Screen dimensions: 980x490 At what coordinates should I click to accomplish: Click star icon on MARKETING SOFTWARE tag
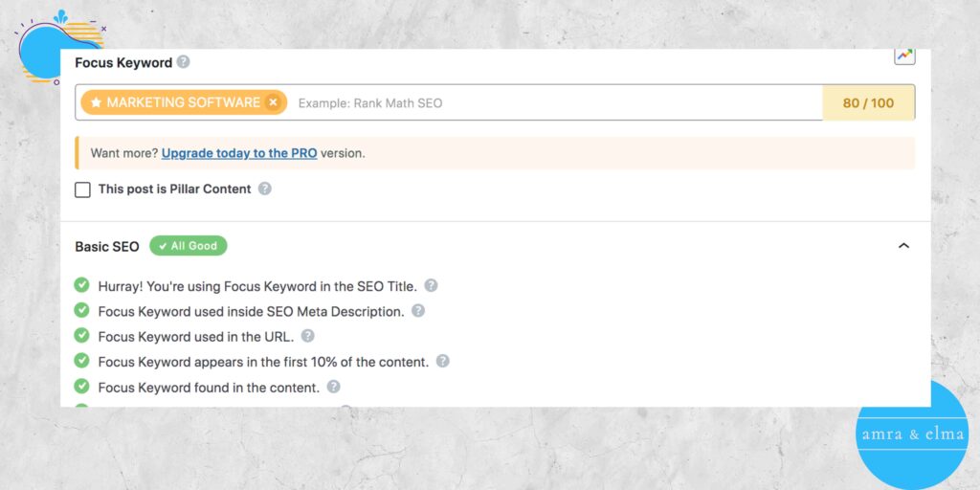pyautogui.click(x=96, y=102)
